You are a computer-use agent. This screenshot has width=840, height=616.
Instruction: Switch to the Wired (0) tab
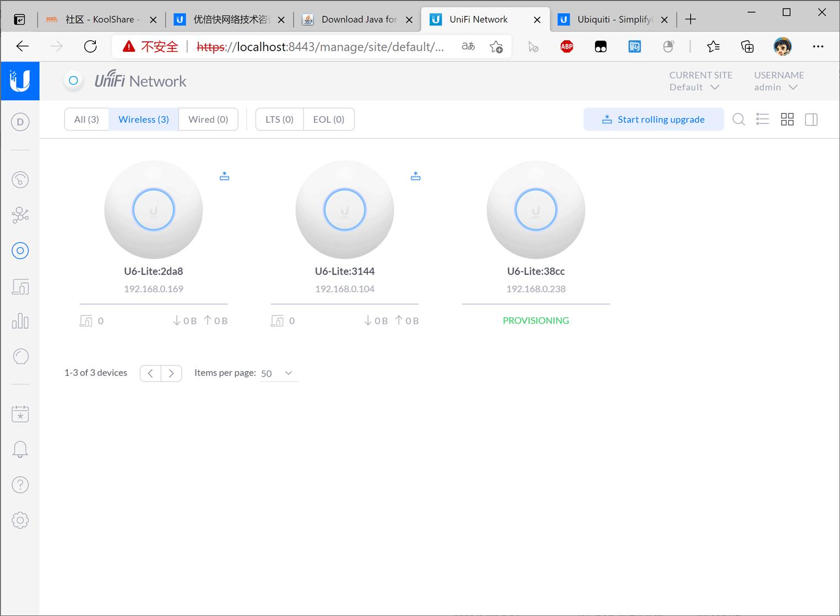tap(208, 119)
